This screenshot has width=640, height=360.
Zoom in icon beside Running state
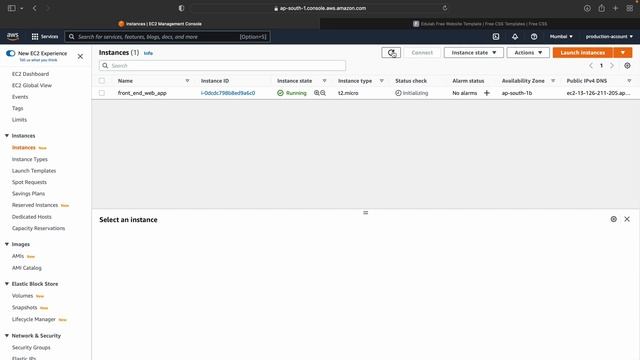[x=316, y=93]
